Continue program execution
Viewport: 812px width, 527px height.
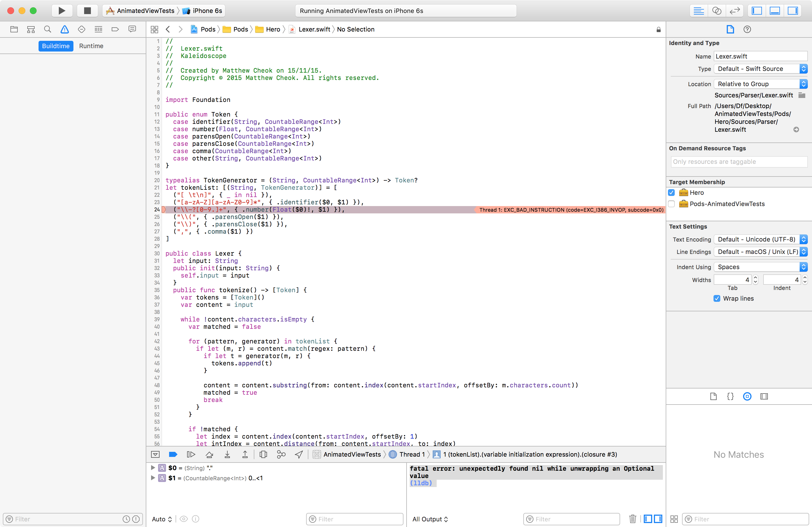[191, 454]
